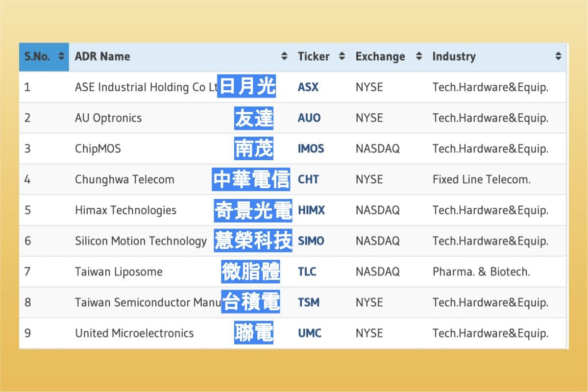Screen dimensions: 588x392
Task: Open the UMC ticker link
Action: click(x=309, y=333)
